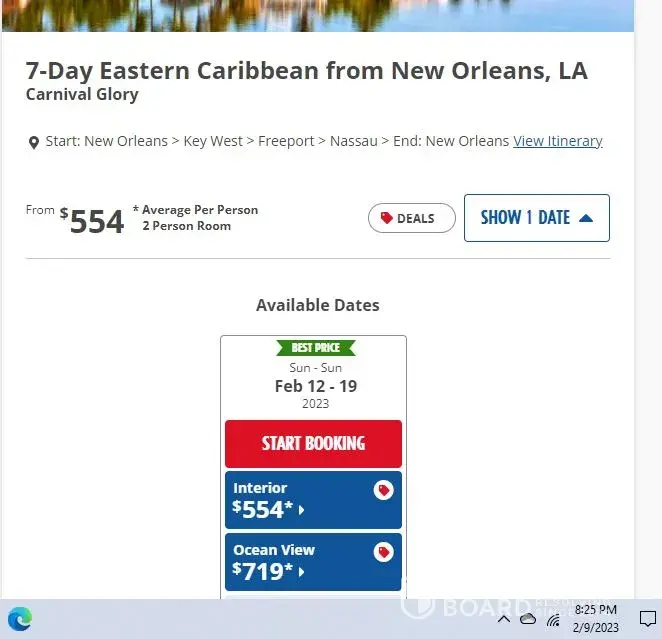Screen dimensions: 662x639
Task: Click the OneDrive cloud icon in system tray
Action: pos(528,619)
